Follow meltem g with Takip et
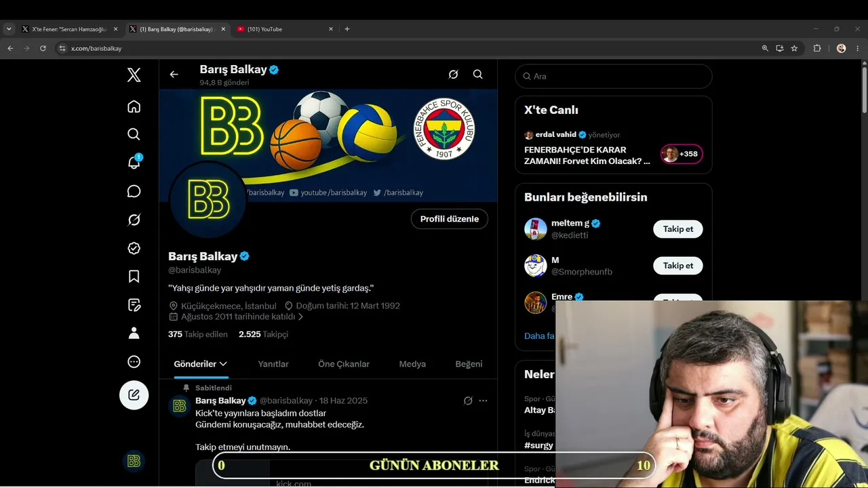The image size is (868, 488). [678, 229]
